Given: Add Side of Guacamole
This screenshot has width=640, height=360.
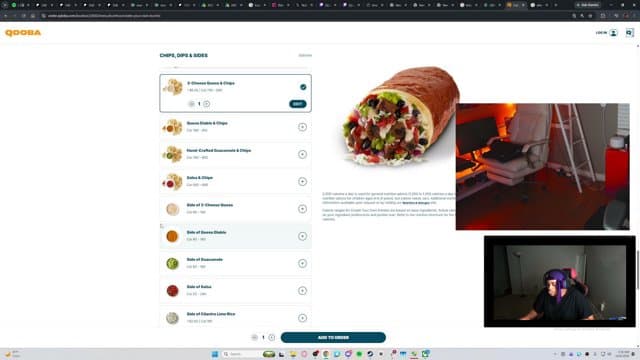Looking at the screenshot, I should (302, 263).
